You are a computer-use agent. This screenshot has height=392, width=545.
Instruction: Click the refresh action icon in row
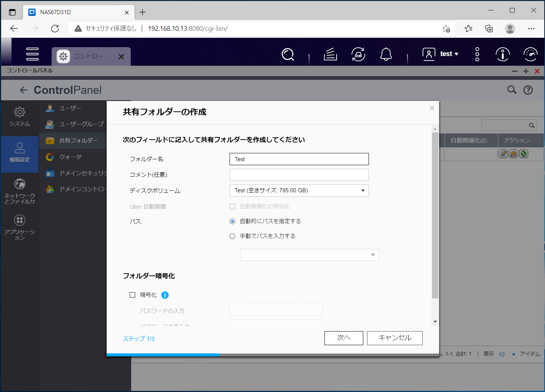[523, 154]
